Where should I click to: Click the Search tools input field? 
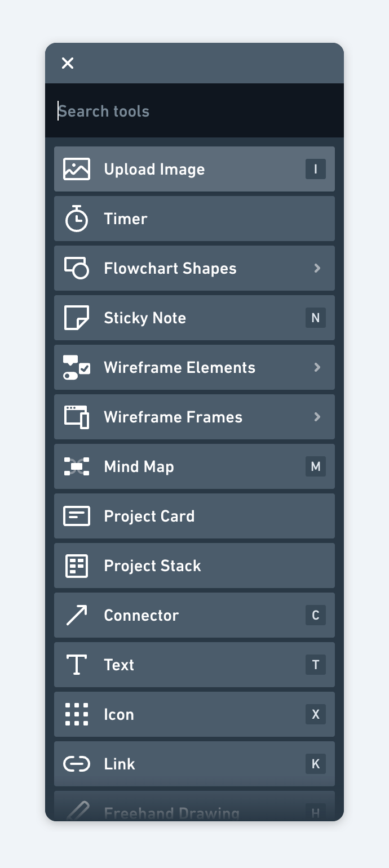pos(194,111)
